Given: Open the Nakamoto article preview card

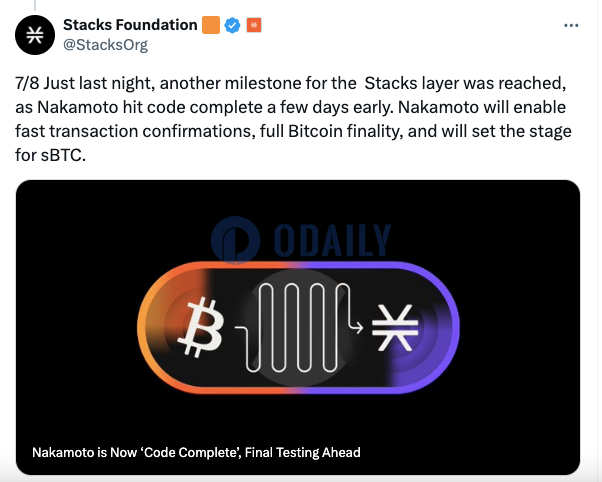Looking at the screenshot, I should click(x=298, y=327).
